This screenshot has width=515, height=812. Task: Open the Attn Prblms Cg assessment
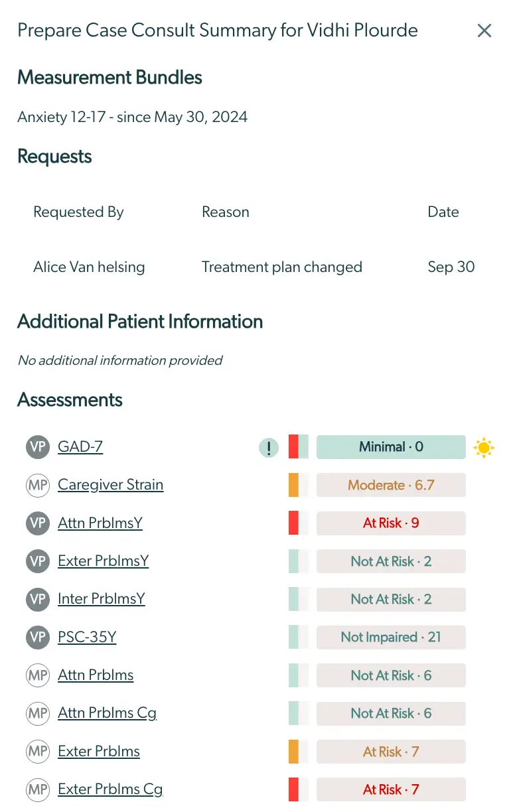coord(107,713)
